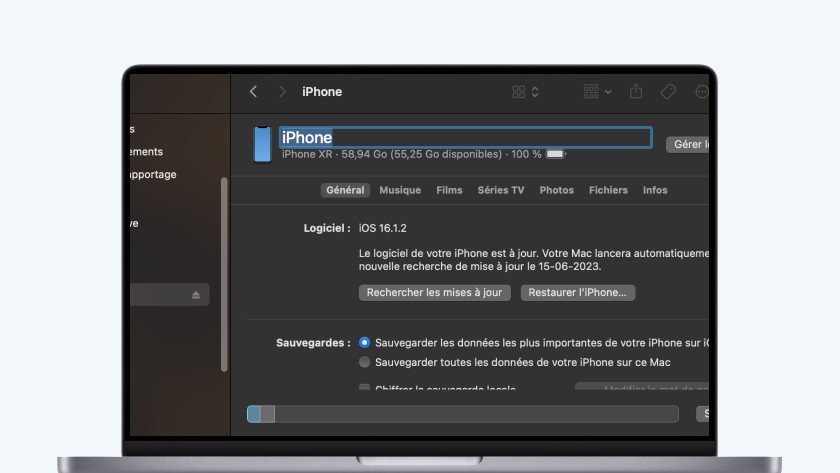Click the Logiciel label
840x473 pixels.
[x=327, y=228]
